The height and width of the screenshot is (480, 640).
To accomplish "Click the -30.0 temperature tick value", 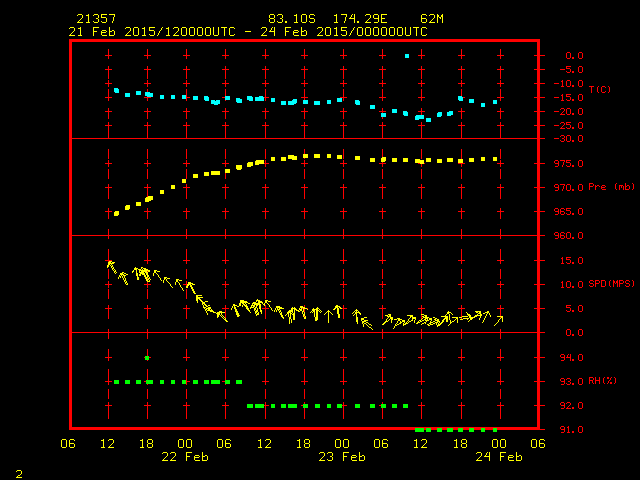I will click(x=569, y=139).
